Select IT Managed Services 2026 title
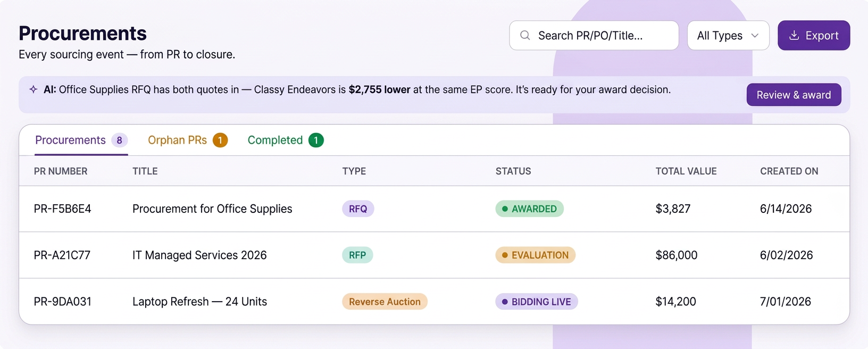The width and height of the screenshot is (868, 349). coord(199,255)
